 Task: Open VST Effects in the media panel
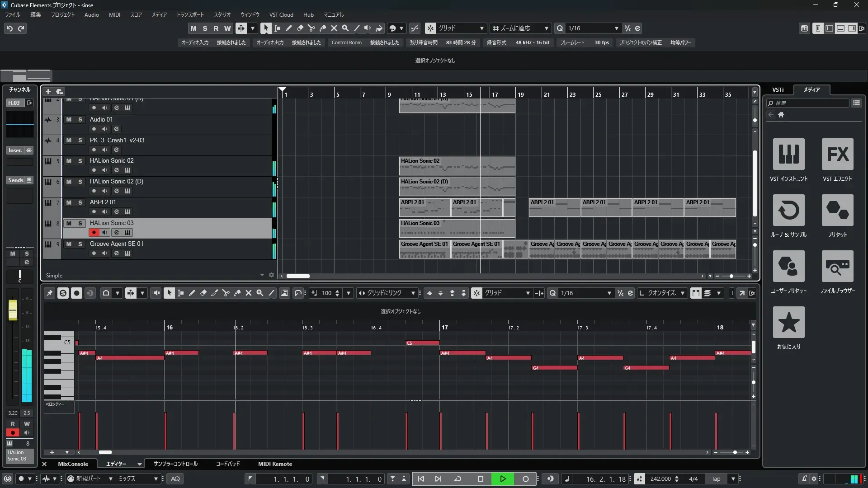837,155
